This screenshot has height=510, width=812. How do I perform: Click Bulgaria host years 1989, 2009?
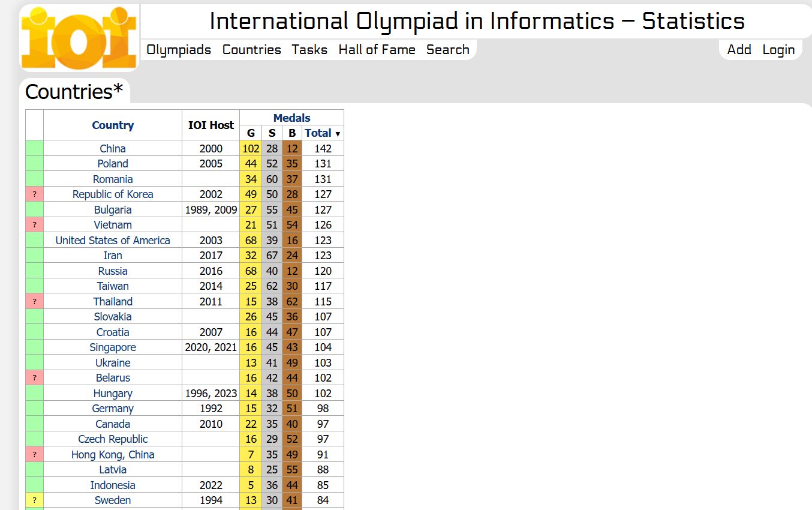[x=210, y=210]
